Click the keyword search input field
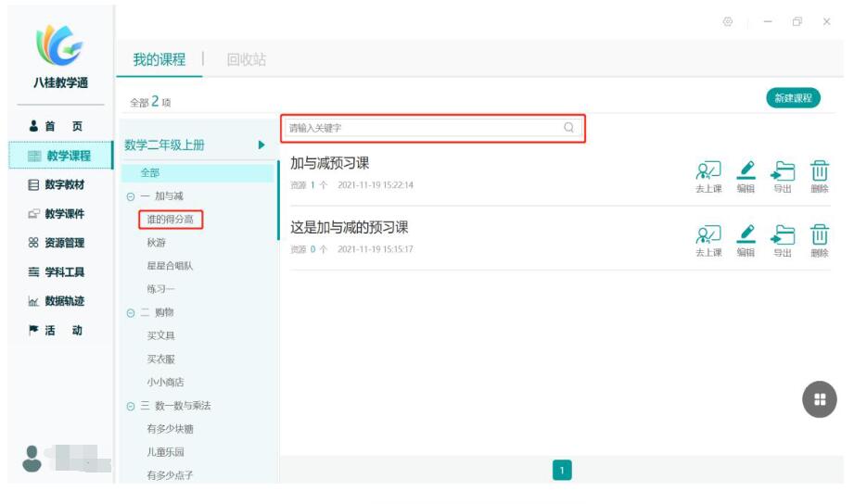The image size is (854, 504). [422, 128]
